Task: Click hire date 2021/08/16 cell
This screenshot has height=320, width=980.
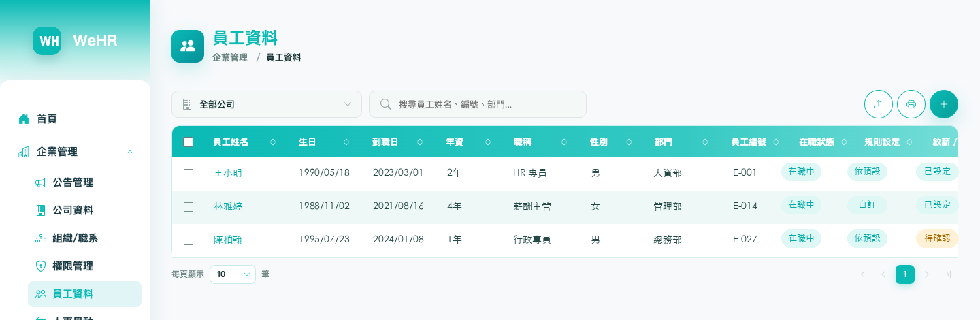Action: (398, 206)
